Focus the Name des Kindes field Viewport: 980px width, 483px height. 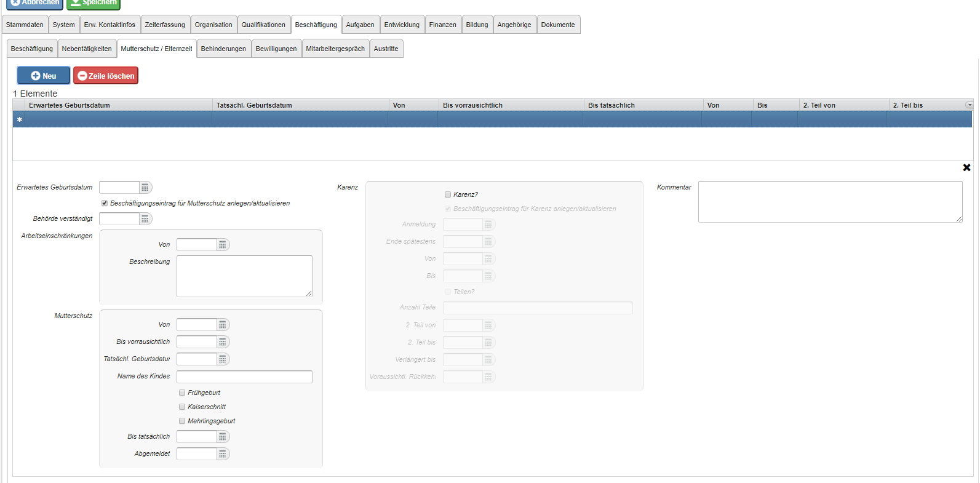pyautogui.click(x=244, y=377)
